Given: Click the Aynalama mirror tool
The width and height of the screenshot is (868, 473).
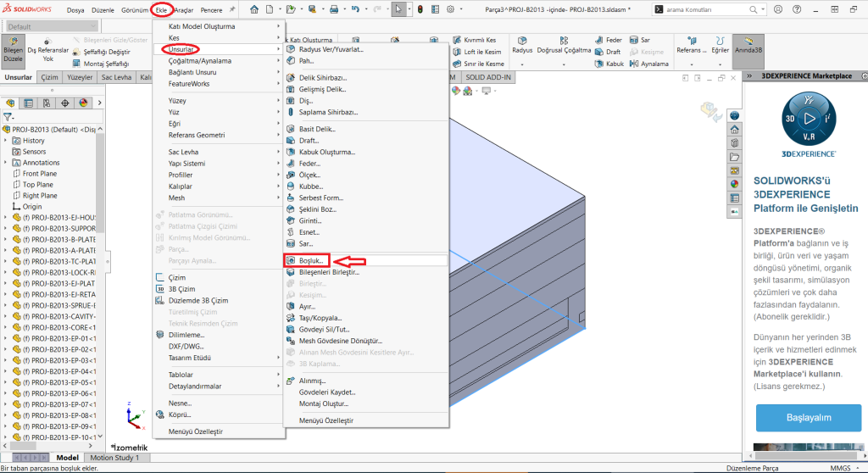Looking at the screenshot, I should click(648, 64).
